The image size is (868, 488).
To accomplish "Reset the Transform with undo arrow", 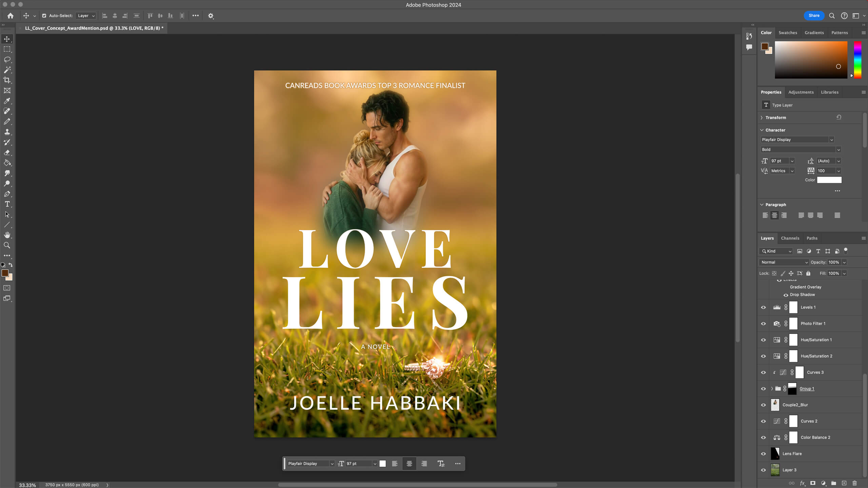I will pyautogui.click(x=839, y=117).
